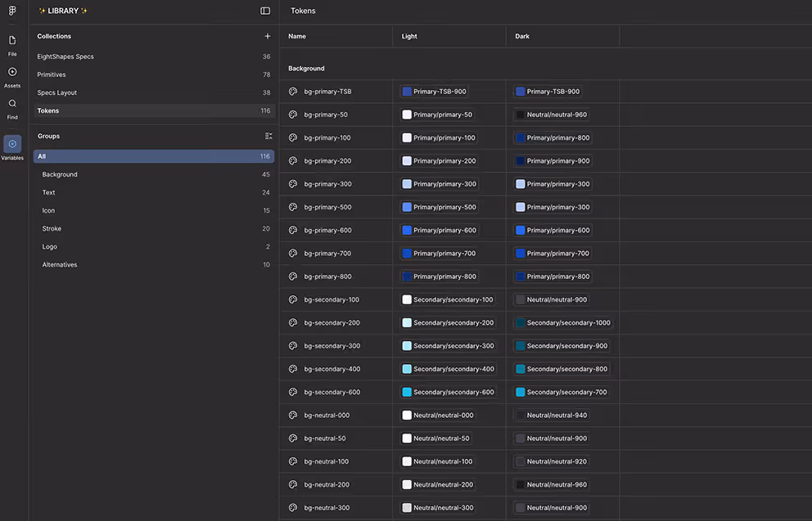The height and width of the screenshot is (521, 812).
Task: Select the Alternatives group
Action: click(x=154, y=265)
